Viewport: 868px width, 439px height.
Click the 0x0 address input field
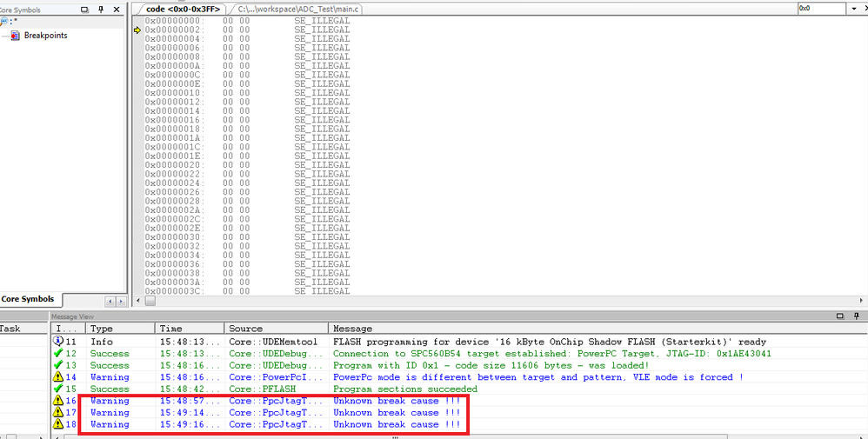pyautogui.click(x=822, y=9)
